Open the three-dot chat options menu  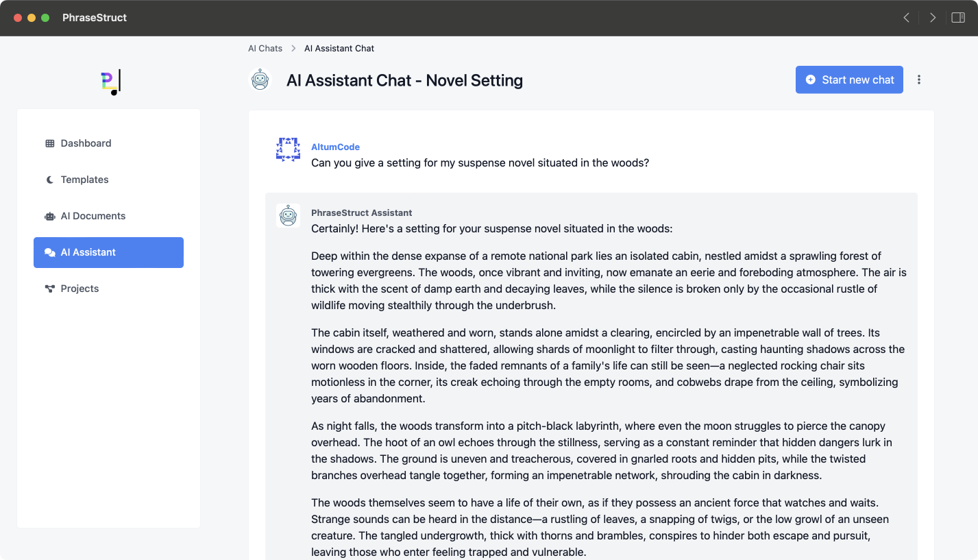[919, 80]
